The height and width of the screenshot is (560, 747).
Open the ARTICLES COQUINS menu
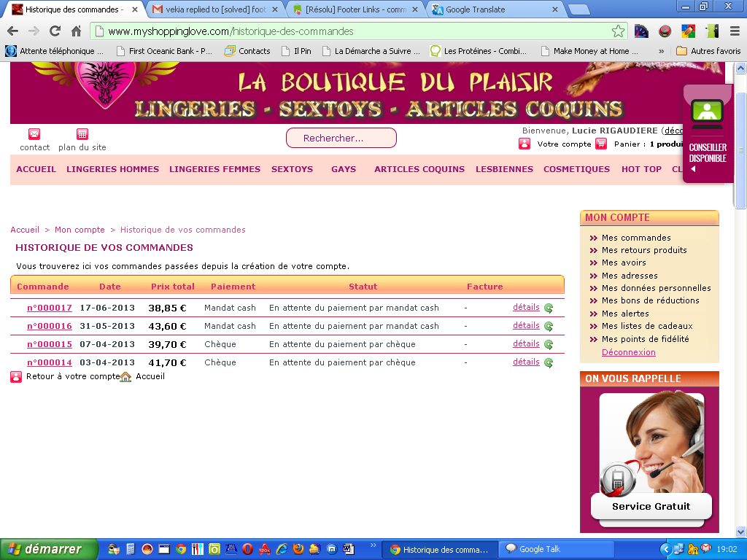tap(419, 169)
